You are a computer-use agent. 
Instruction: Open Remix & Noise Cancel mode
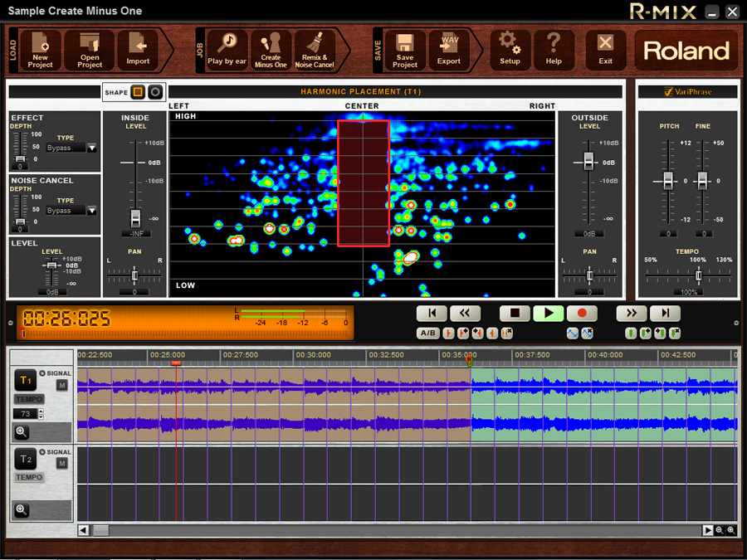pos(315,51)
